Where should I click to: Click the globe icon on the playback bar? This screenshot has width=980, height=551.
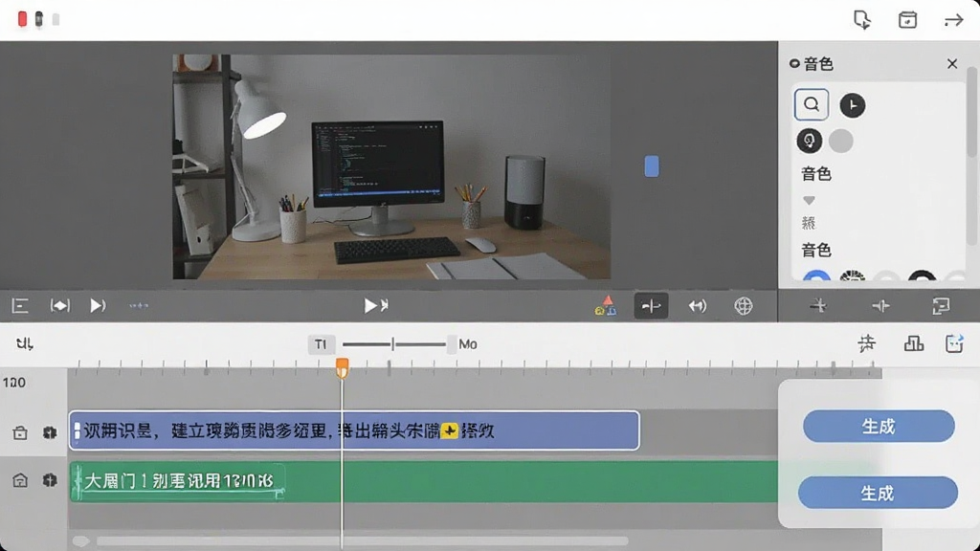click(743, 306)
